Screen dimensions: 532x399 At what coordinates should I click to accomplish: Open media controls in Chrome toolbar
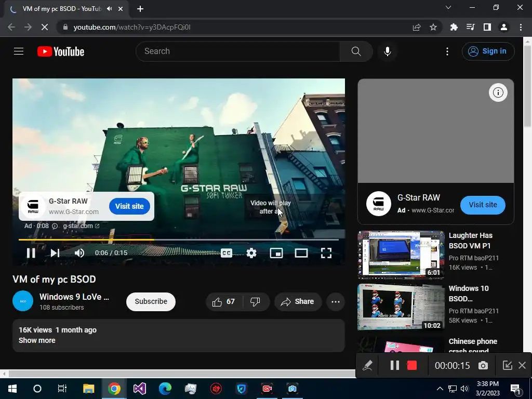470,27
